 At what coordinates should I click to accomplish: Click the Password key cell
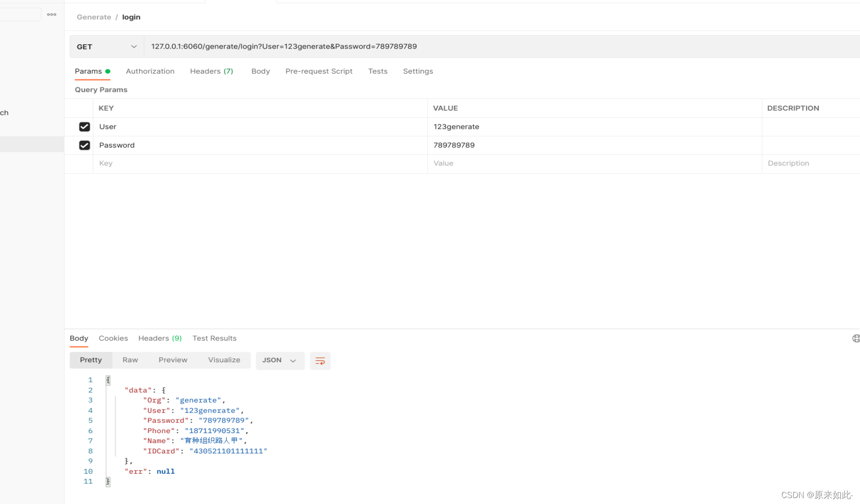tap(260, 145)
